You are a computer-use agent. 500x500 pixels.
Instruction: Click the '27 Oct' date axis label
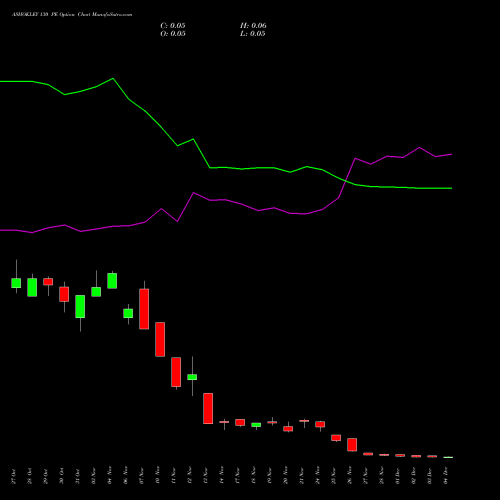pyautogui.click(x=14, y=476)
